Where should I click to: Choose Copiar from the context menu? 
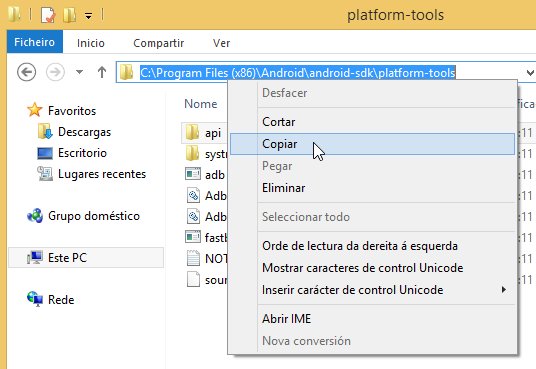(x=373, y=144)
